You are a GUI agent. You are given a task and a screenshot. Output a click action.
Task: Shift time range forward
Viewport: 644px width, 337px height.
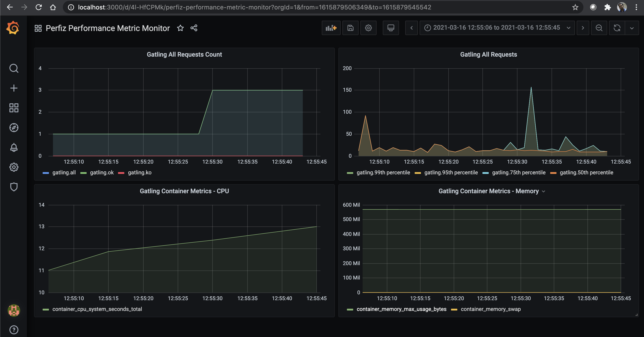583,28
